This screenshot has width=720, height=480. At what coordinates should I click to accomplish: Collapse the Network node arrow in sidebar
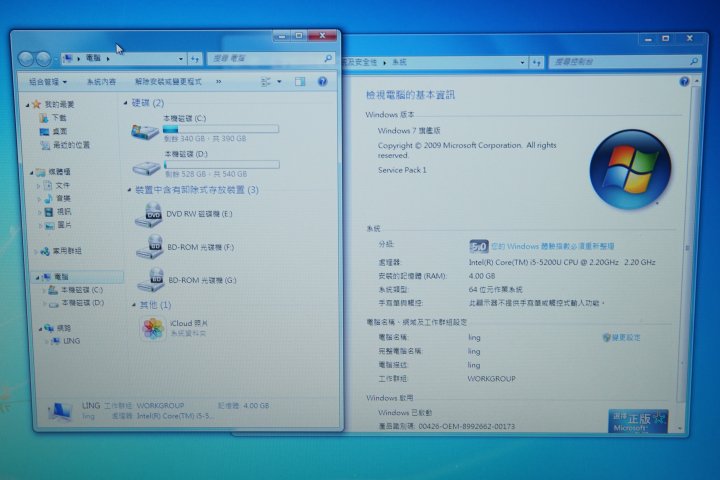(x=40, y=329)
